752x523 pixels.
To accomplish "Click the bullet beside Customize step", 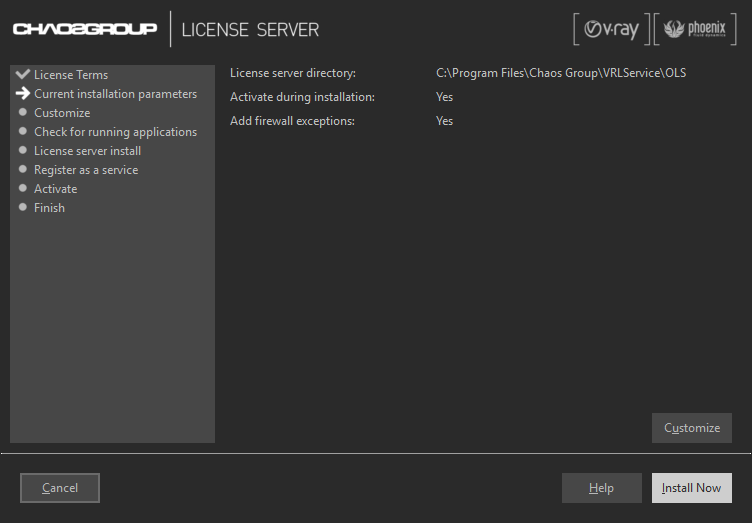I will point(23,112).
